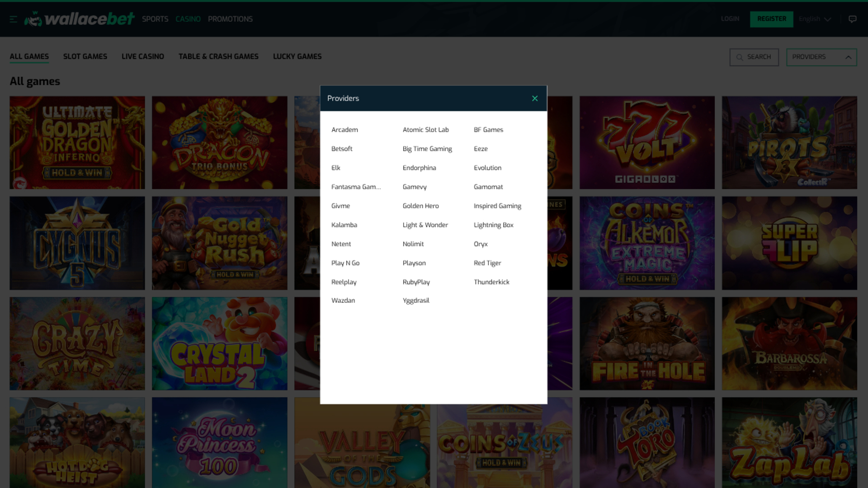This screenshot has width=868, height=488.
Task: Open the TABLE & CRASH GAMES tab
Action: point(218,56)
